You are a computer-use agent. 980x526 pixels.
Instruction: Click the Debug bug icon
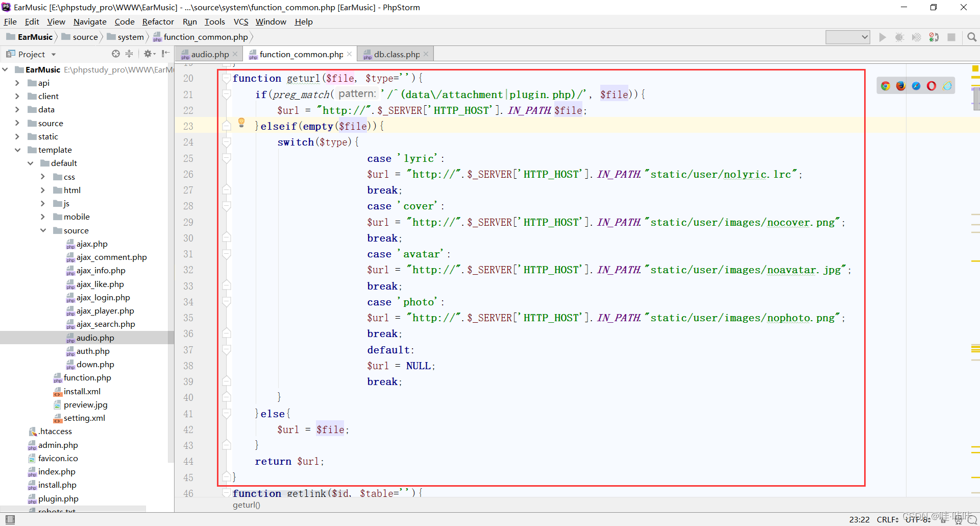pyautogui.click(x=900, y=37)
